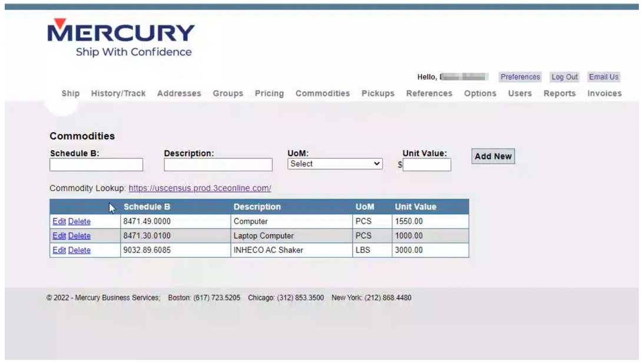Select the 8471.49.0000 cell
Viewport: 643px width, 364px height.
[175, 222]
